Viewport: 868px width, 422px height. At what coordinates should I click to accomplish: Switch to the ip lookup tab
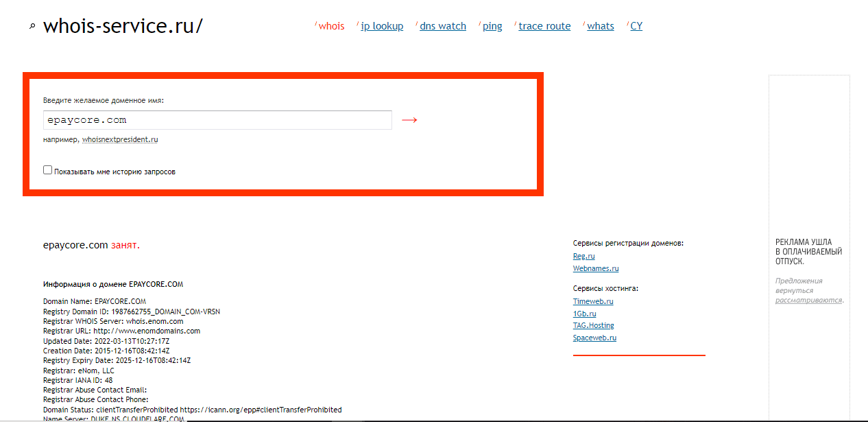tap(382, 26)
